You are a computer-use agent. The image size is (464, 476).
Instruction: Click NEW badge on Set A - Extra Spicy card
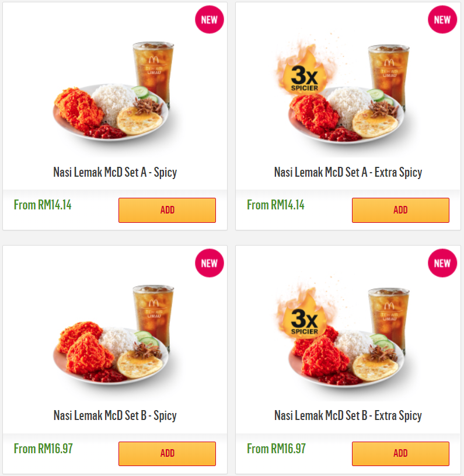(x=442, y=20)
